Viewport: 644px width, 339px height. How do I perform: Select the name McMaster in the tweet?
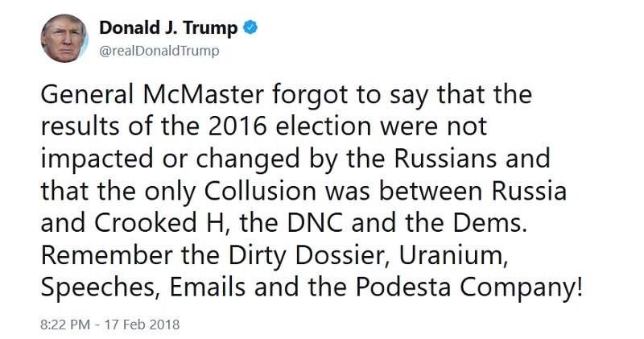point(204,94)
